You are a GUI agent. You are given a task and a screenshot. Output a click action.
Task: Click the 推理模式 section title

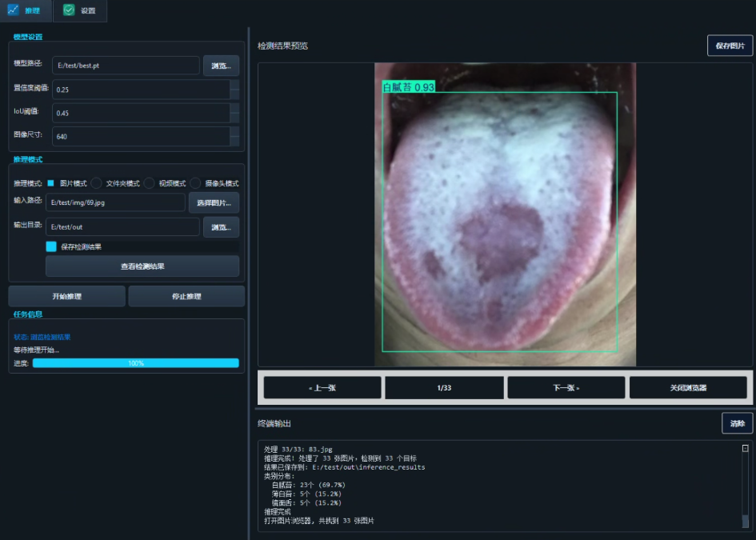point(27,159)
